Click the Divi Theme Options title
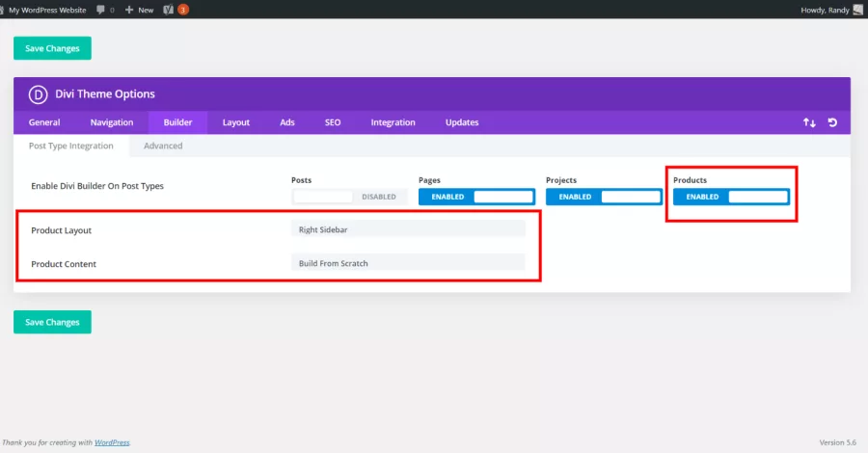Screen dimensions: 868x453 click(x=105, y=94)
